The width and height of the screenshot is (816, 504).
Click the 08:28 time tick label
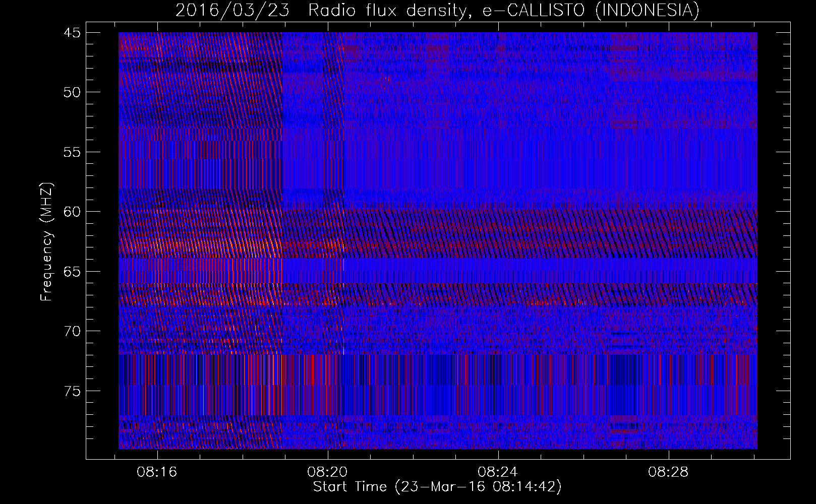coord(668,472)
